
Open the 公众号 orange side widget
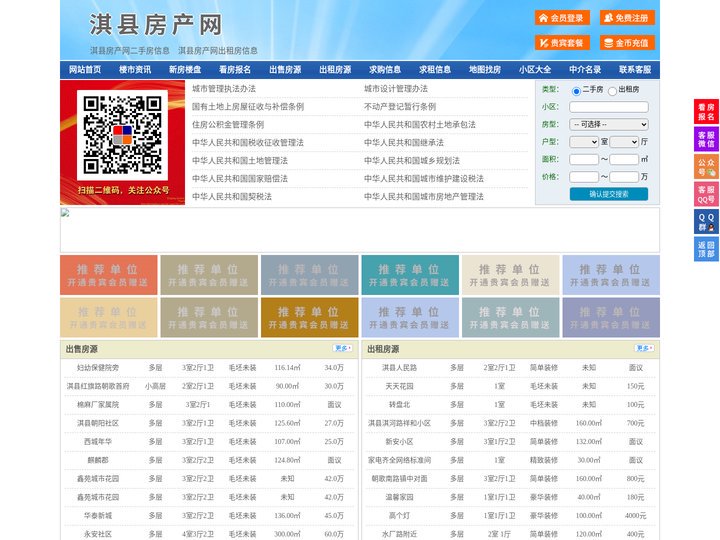pyautogui.click(x=706, y=167)
